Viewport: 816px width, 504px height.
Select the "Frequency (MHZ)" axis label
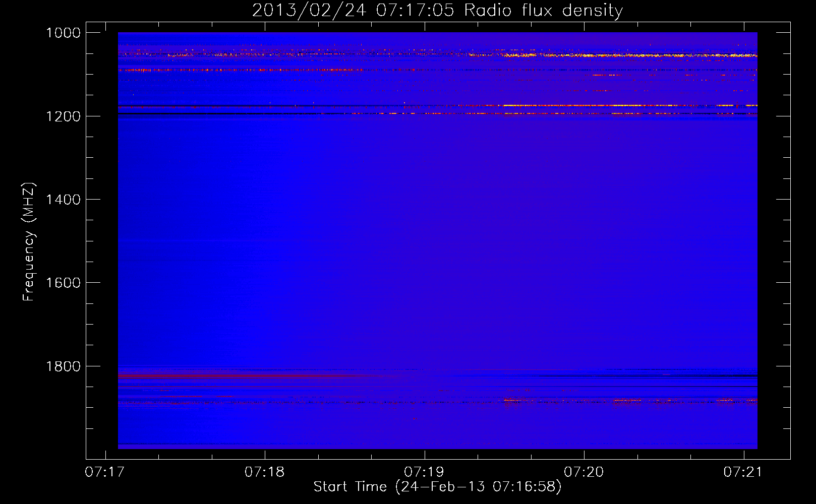pyautogui.click(x=29, y=242)
